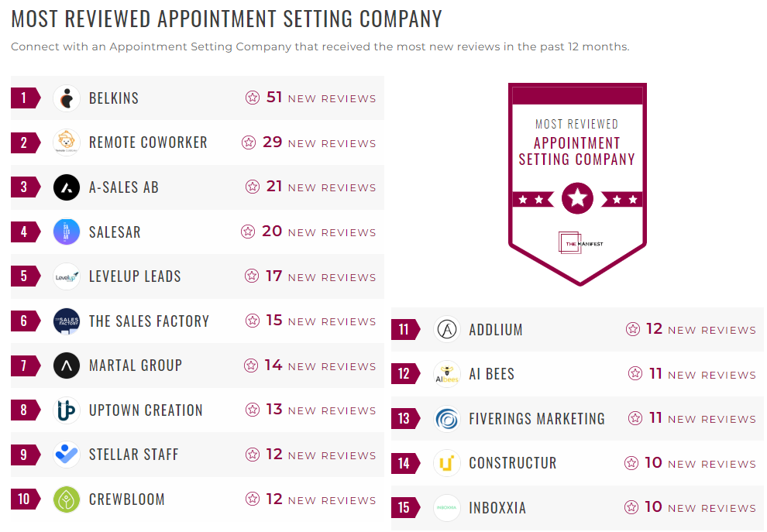
Task: Select The Sales Factory logo
Action: 66,321
